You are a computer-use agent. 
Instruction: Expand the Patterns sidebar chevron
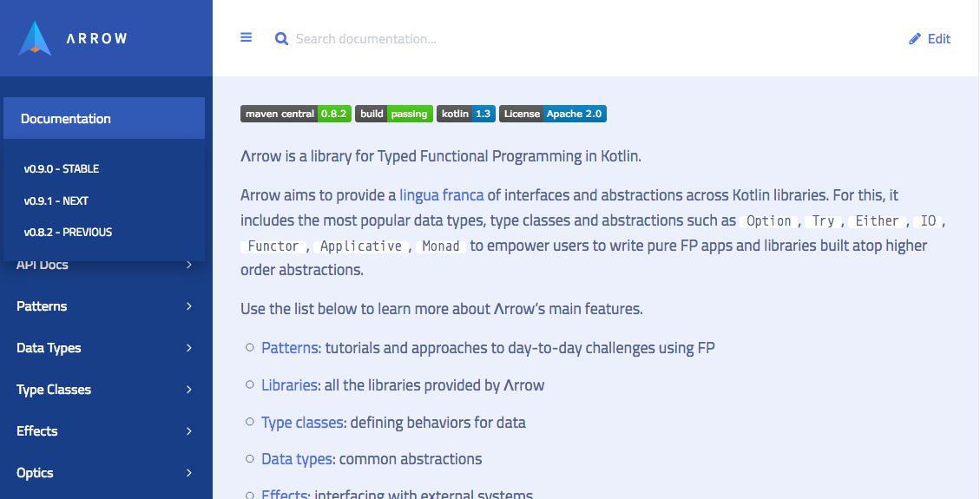pos(188,306)
